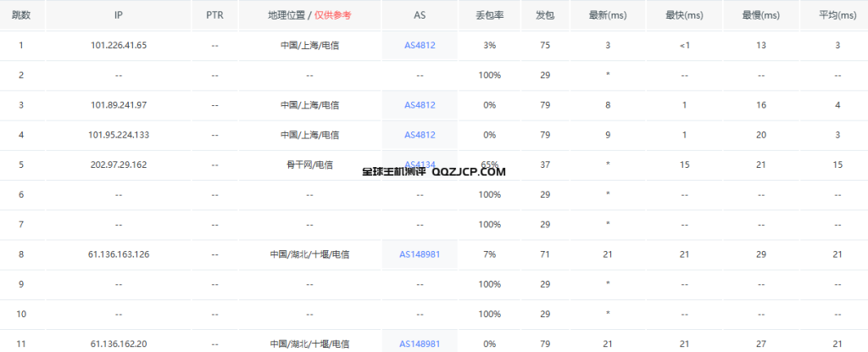Click the 71 packets sent value
This screenshot has width=868, height=352.
[x=545, y=254]
